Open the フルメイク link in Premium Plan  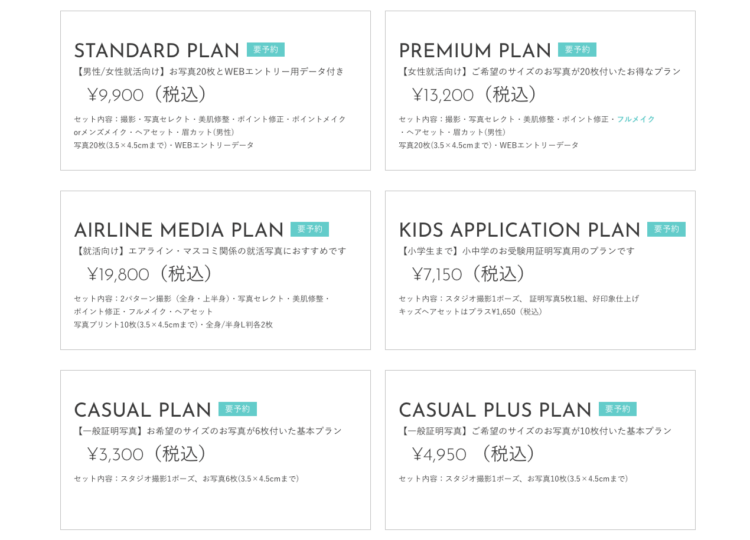point(636,119)
